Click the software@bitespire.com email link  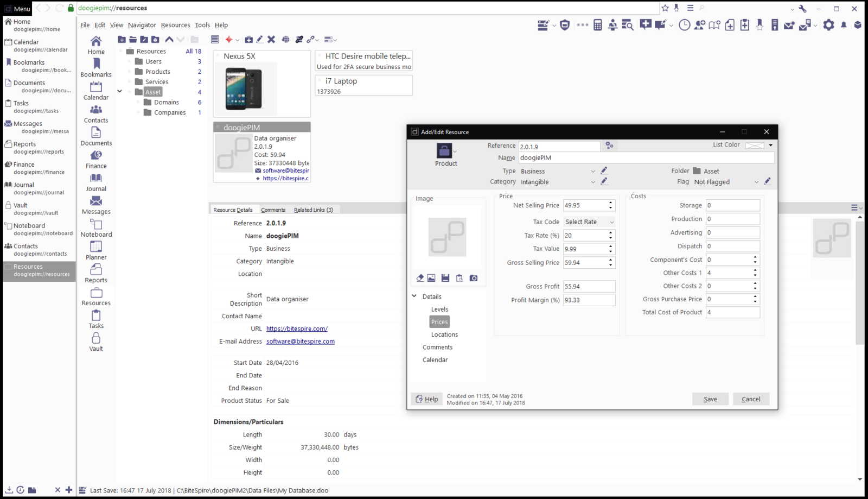[x=301, y=341]
